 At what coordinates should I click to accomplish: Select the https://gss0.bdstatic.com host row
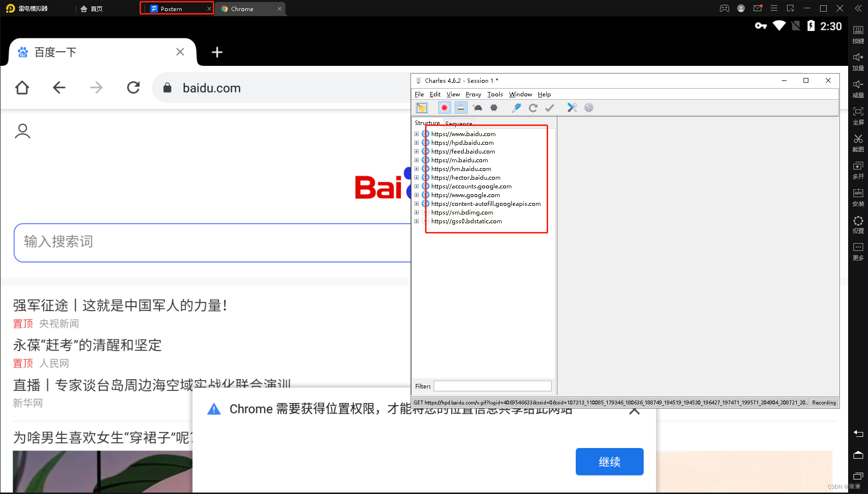tap(466, 221)
